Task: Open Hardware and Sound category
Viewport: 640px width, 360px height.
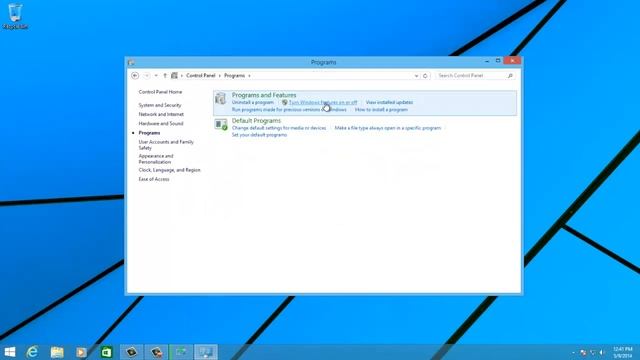Action: [161, 123]
